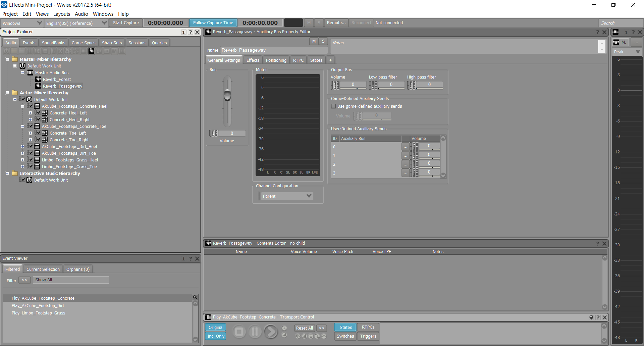Click the Default Work Unit icon under Master-Mixer Hierarchy

click(x=22, y=66)
